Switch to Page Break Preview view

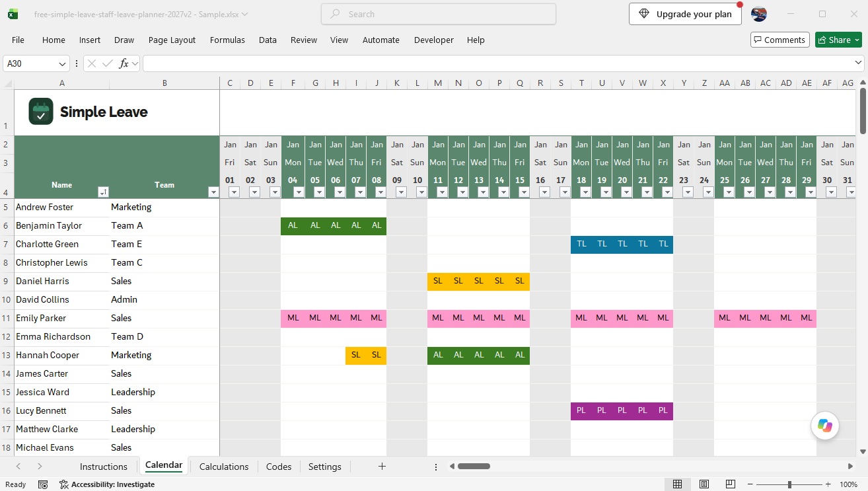[731, 484]
